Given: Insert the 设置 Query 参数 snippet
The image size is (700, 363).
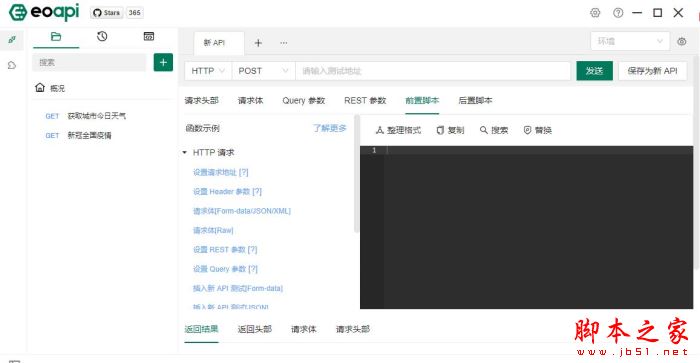Looking at the screenshot, I should click(x=225, y=269).
